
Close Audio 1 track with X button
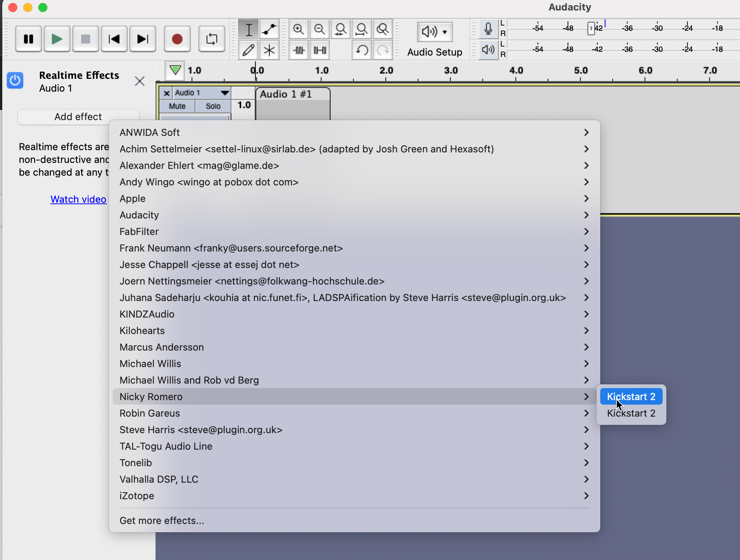coord(167,93)
